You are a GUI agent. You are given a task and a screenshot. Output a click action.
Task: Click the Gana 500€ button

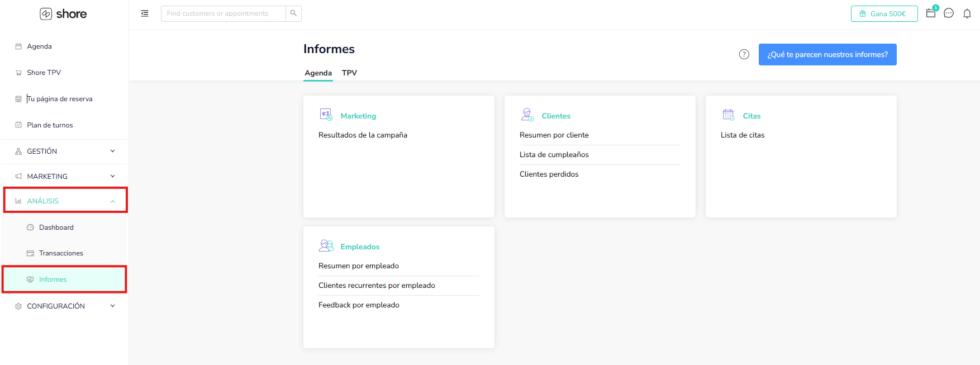(884, 14)
